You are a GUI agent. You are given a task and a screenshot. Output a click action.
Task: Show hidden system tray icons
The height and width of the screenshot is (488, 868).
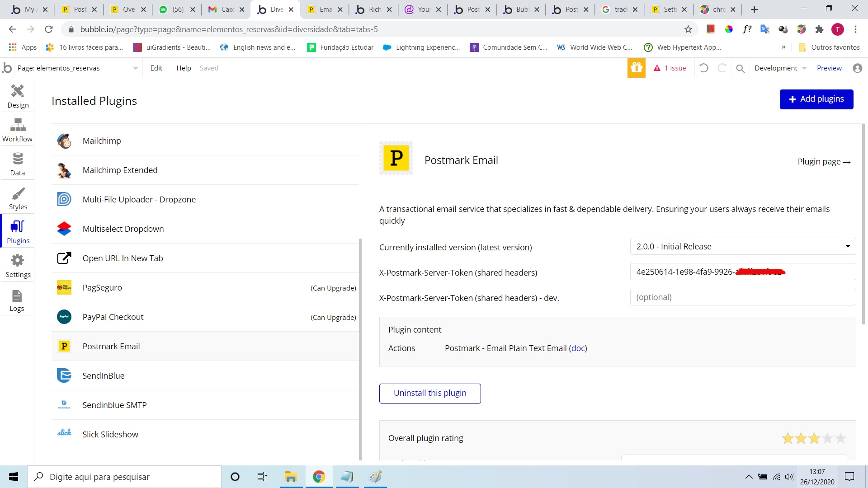(749, 477)
